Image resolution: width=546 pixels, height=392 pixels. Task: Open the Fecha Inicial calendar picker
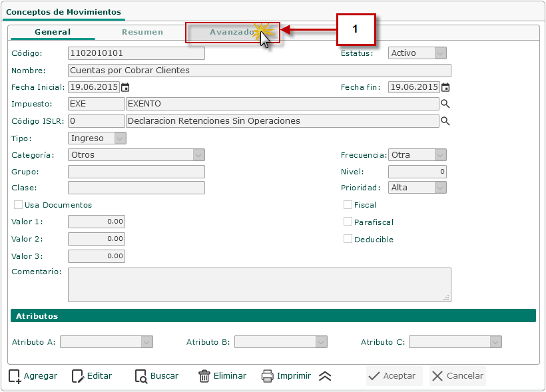coord(125,87)
